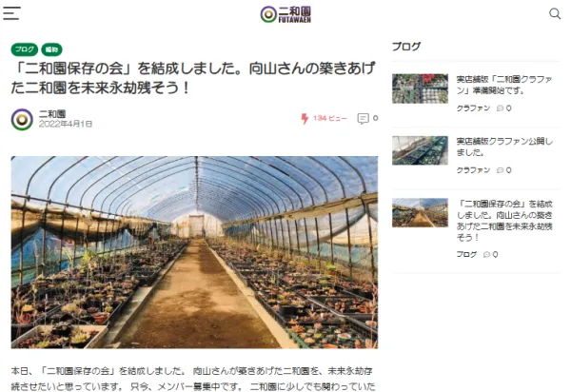Viewport: 571px width, 392px height.
Task: Select the second green category tag
Action: click(x=51, y=49)
